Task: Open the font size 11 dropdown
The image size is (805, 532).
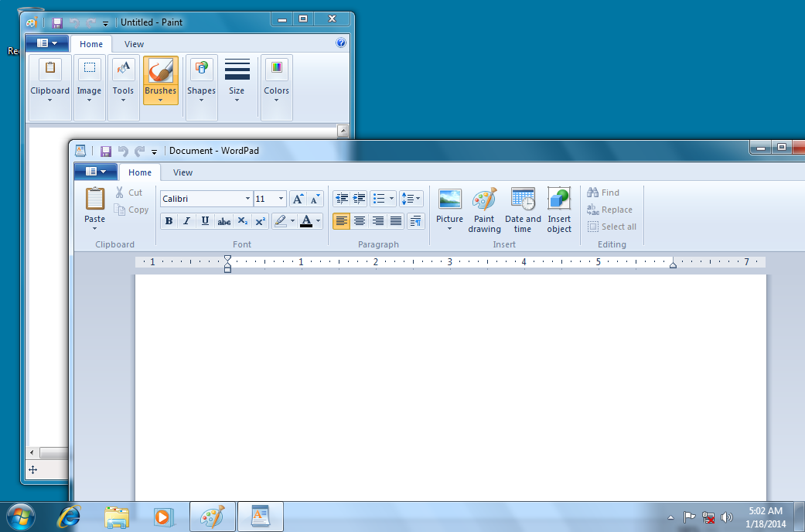Action: coord(281,199)
